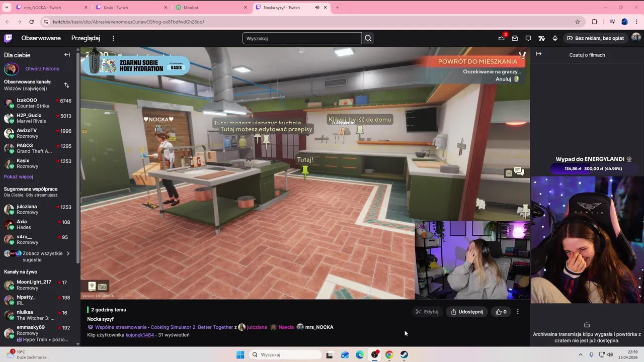The width and height of the screenshot is (644, 362).
Task: Open Windows Start menu
Action: point(240,354)
